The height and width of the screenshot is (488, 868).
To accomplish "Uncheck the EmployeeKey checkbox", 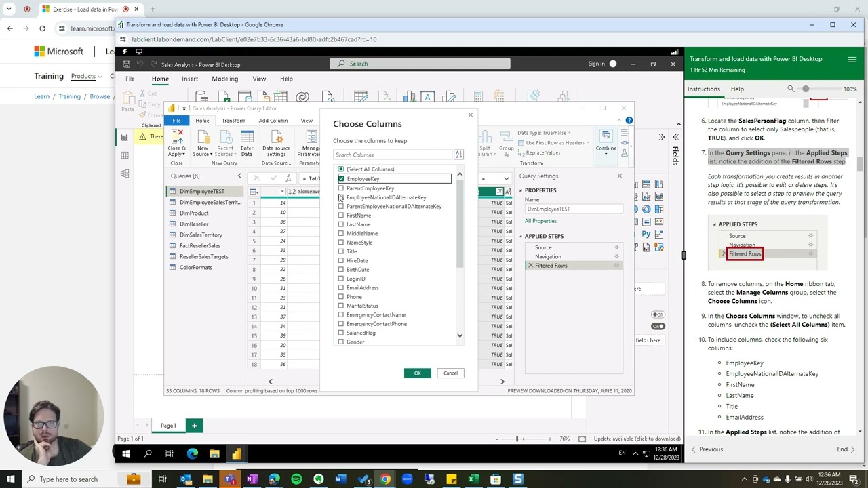I will click(341, 179).
